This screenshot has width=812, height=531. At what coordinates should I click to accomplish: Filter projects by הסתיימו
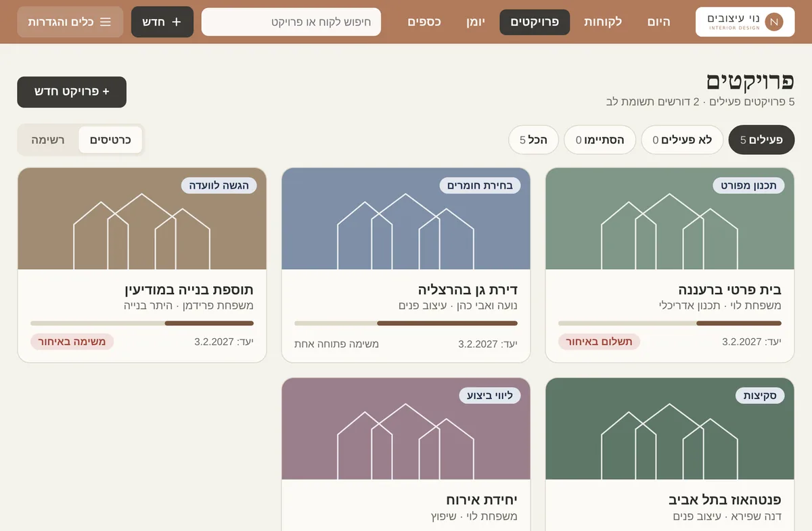pos(600,140)
